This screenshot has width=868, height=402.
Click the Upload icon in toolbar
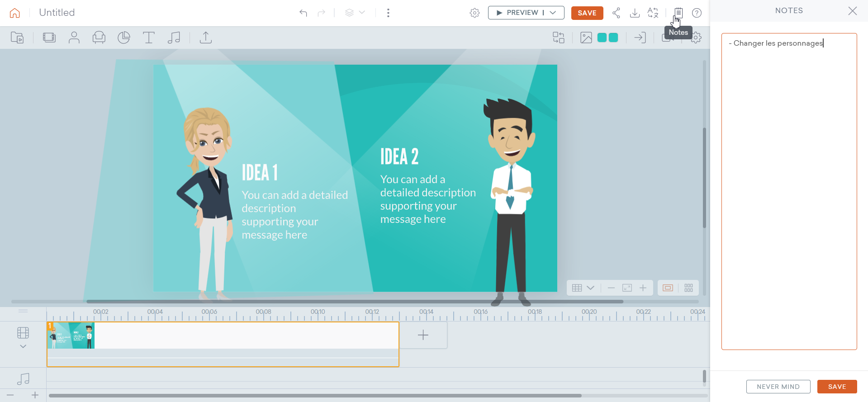[206, 38]
